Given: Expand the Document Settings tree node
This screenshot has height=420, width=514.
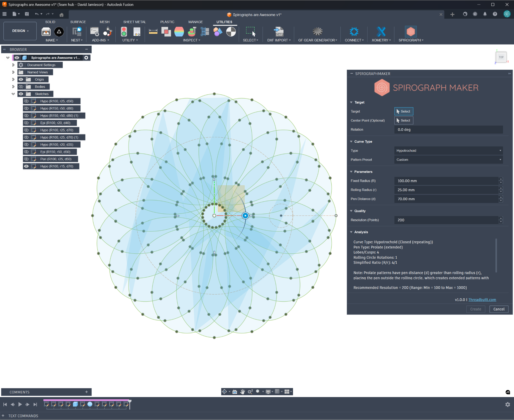Looking at the screenshot, I should pyautogui.click(x=13, y=65).
